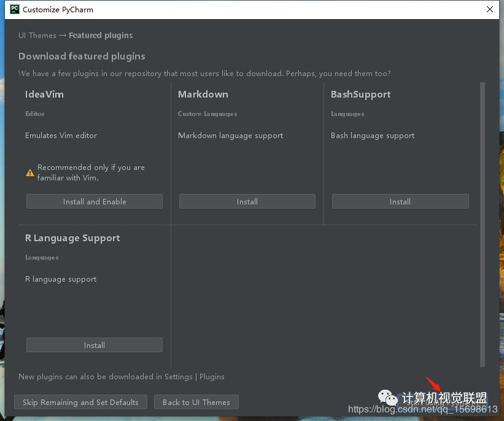Click the PyCharm logo in the title bar
Screen dimensions: 504x421
15,9
